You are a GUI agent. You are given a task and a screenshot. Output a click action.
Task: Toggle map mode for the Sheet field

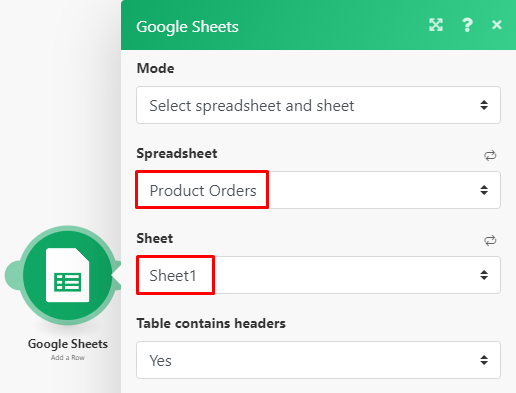click(x=490, y=240)
